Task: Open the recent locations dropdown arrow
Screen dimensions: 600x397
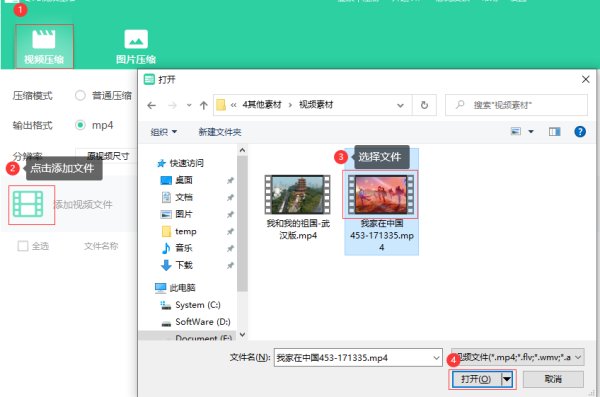Action: [x=189, y=105]
